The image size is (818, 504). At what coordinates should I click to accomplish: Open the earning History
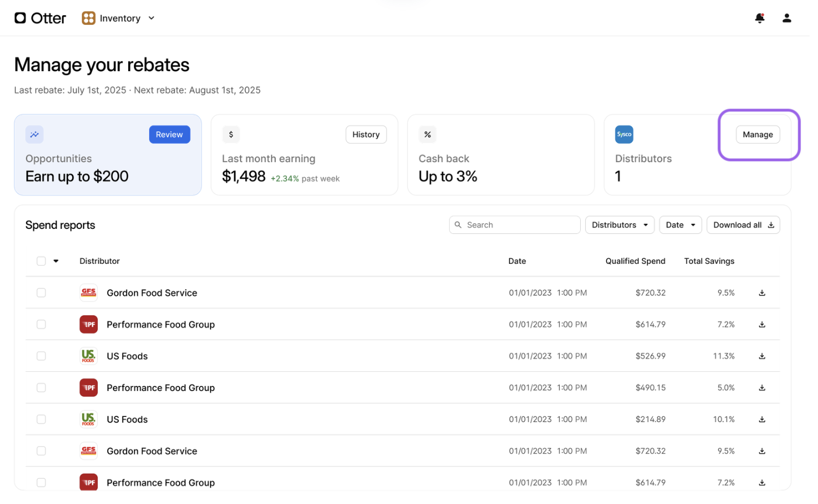366,134
